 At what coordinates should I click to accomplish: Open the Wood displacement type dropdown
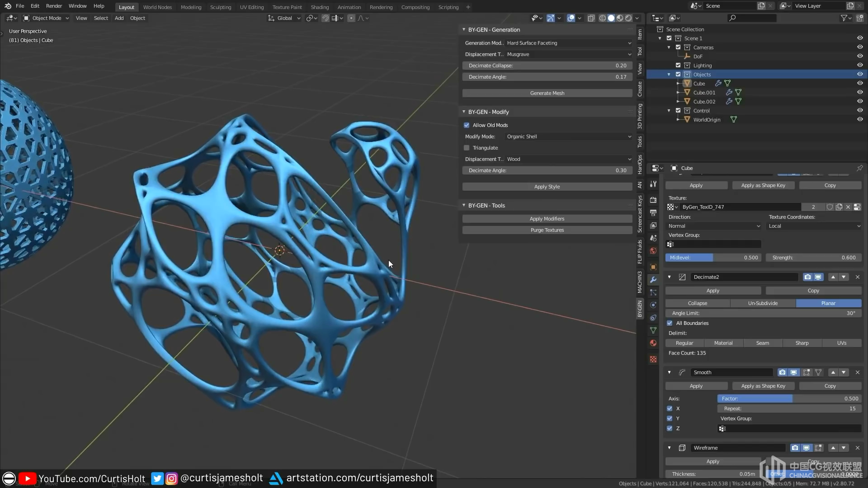[x=569, y=159]
